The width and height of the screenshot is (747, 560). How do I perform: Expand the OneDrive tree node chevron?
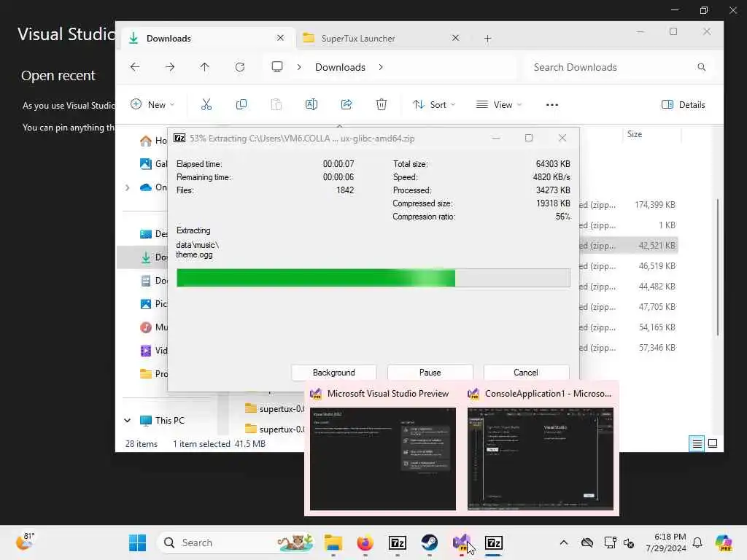tap(127, 187)
